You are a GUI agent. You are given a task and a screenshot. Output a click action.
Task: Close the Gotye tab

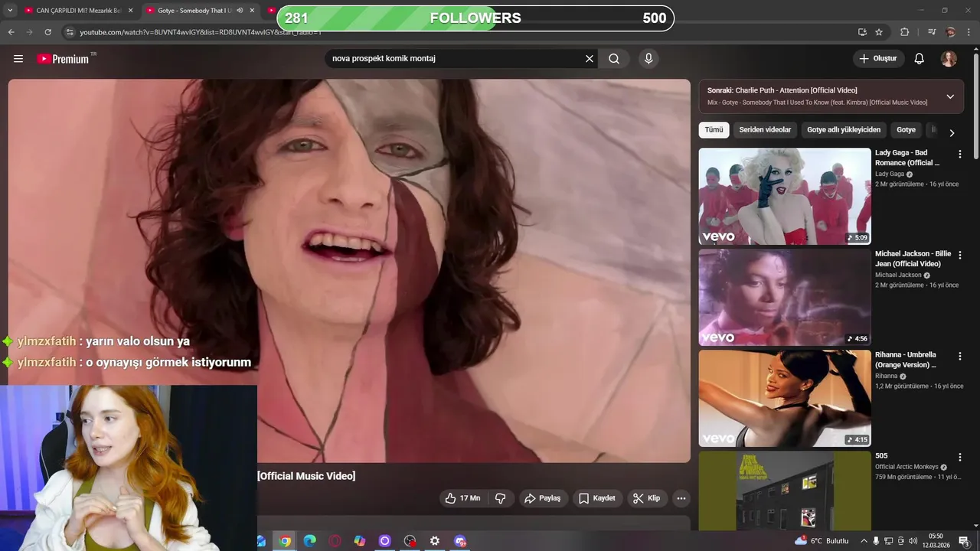[252, 11]
